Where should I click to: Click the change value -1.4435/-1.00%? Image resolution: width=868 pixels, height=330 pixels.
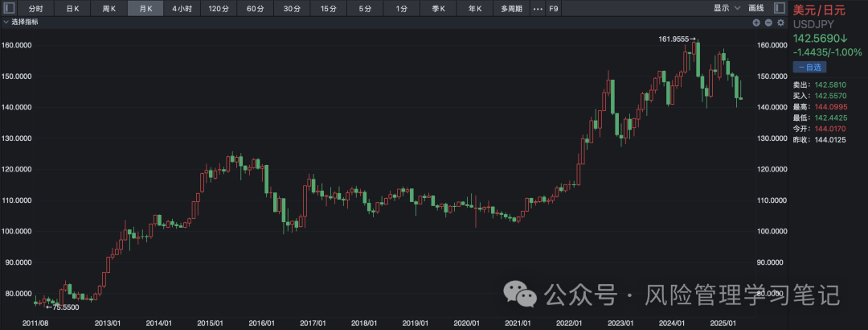point(827,52)
